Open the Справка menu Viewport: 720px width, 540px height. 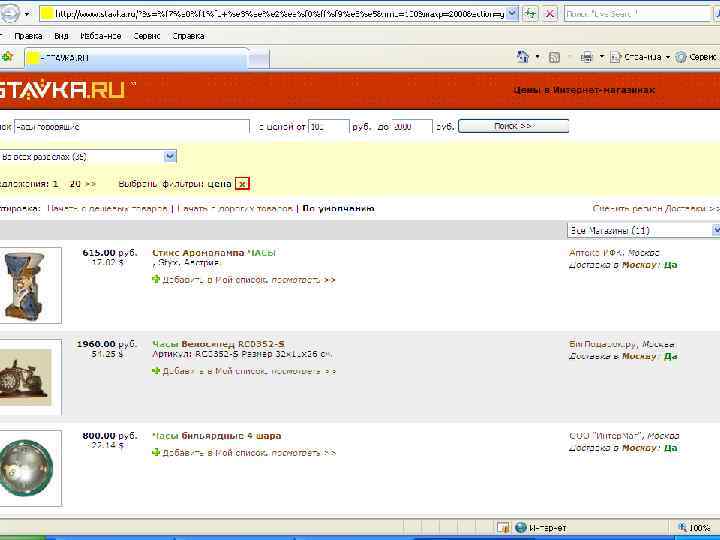188,36
